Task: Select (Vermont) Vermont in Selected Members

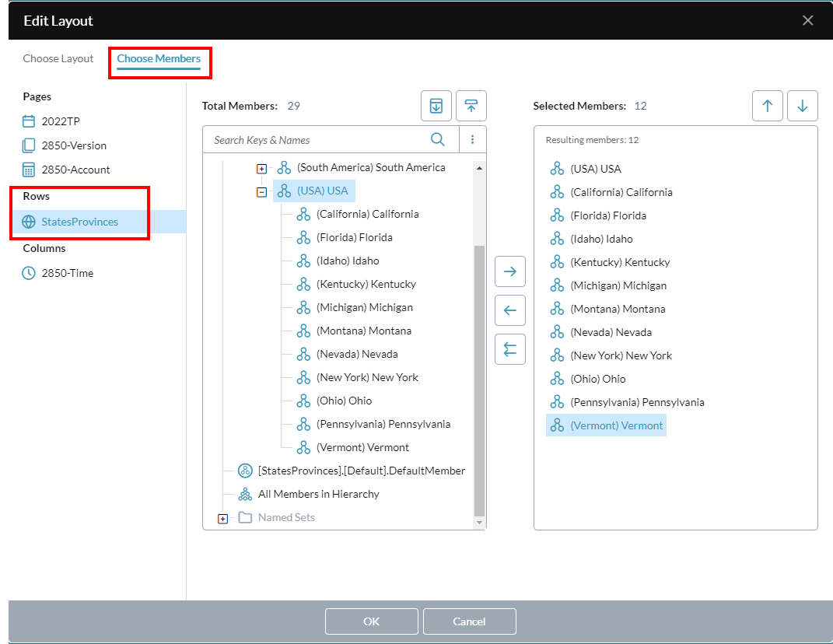Action: coord(606,425)
